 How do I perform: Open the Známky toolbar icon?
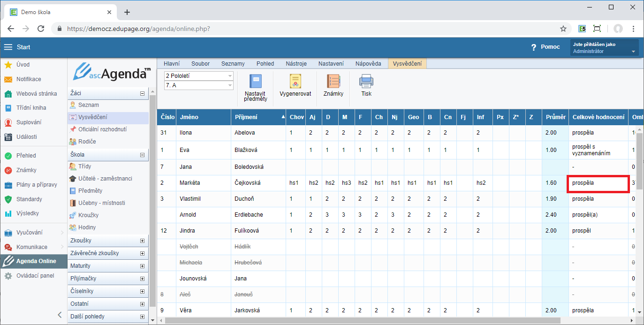coord(333,85)
